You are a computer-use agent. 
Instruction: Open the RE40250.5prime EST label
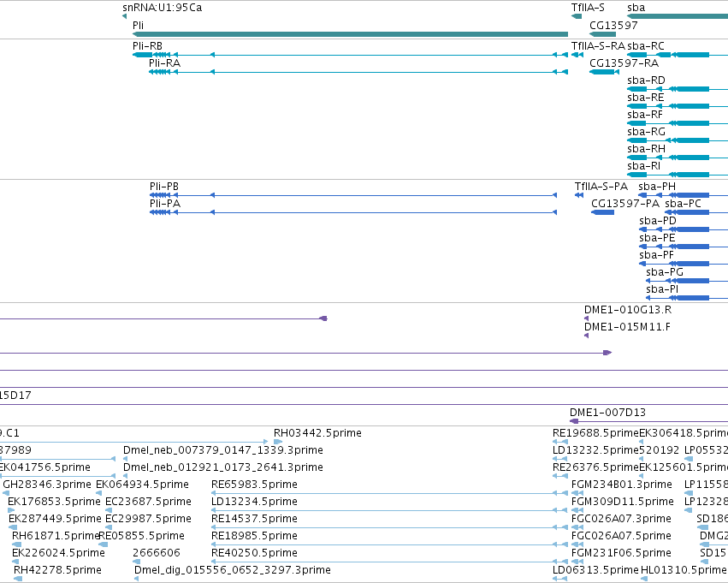click(254, 553)
